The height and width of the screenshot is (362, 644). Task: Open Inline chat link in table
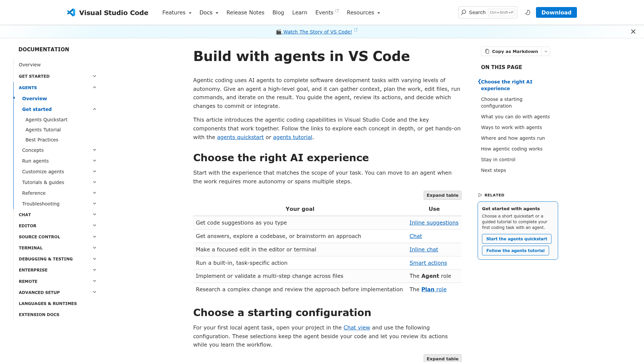click(x=424, y=250)
